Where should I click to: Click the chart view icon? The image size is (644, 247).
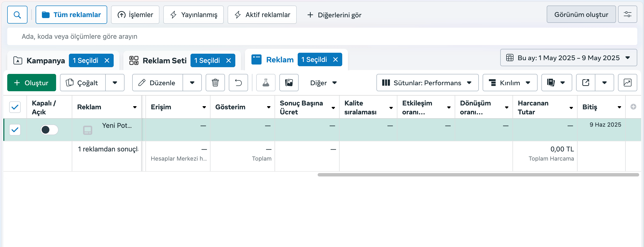[627, 83]
